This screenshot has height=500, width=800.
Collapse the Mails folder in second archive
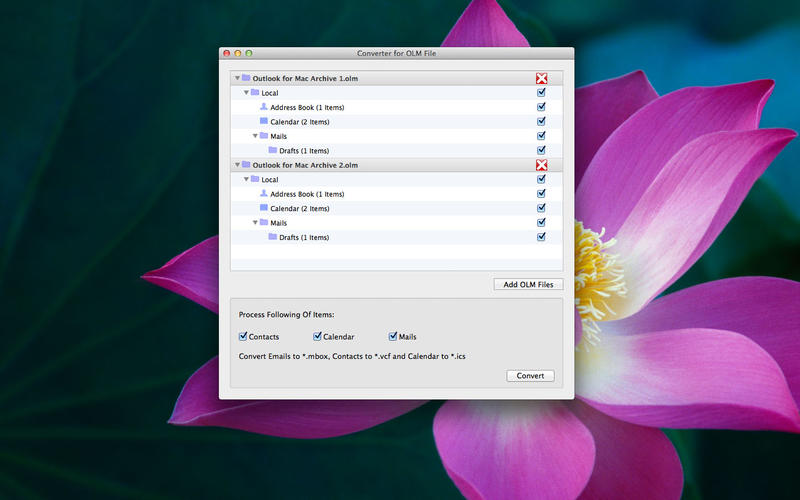[x=255, y=223]
